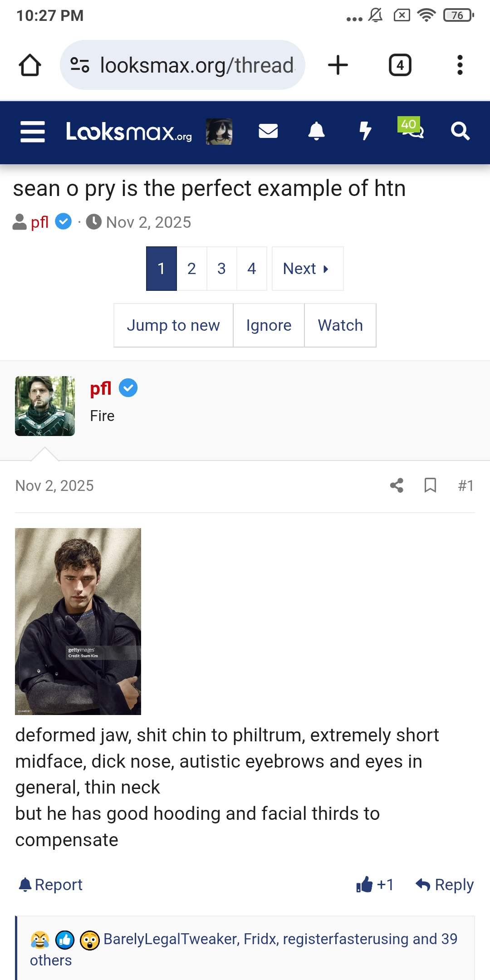Image resolution: width=490 pixels, height=980 pixels.
Task: Bookmark post #1
Action: click(x=430, y=485)
